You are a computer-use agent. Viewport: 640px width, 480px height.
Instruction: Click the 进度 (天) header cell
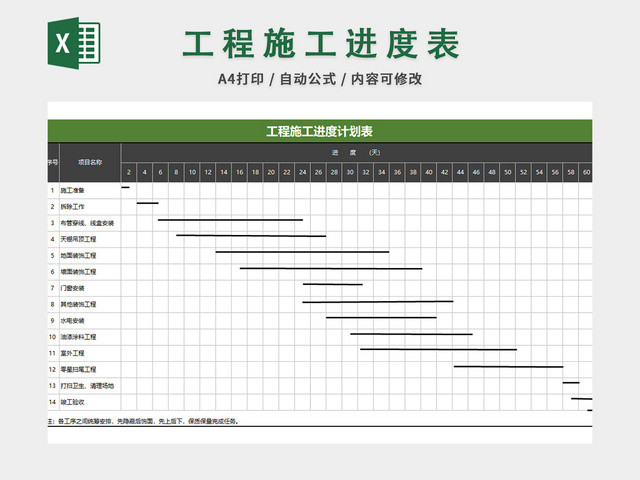tap(356, 152)
